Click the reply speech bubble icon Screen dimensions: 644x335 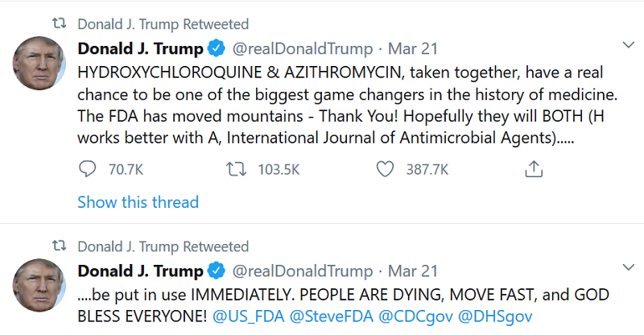click(x=88, y=170)
